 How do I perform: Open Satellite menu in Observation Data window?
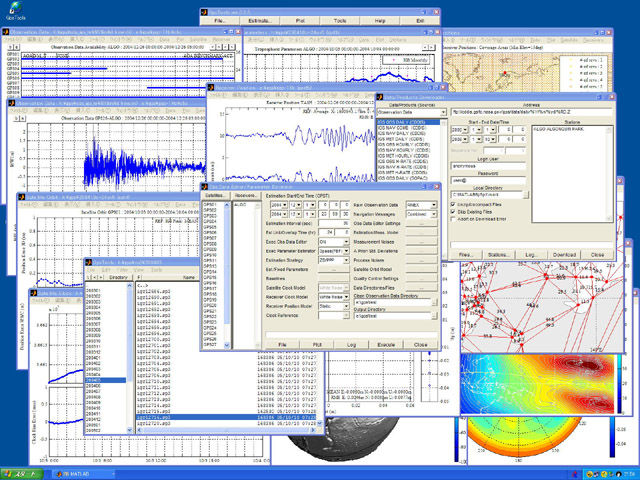(x=198, y=40)
